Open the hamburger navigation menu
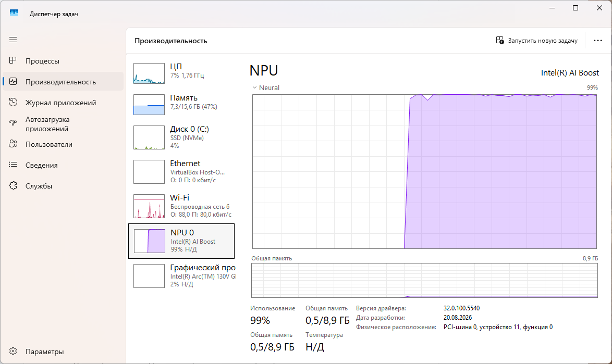The height and width of the screenshot is (364, 612). [13, 40]
